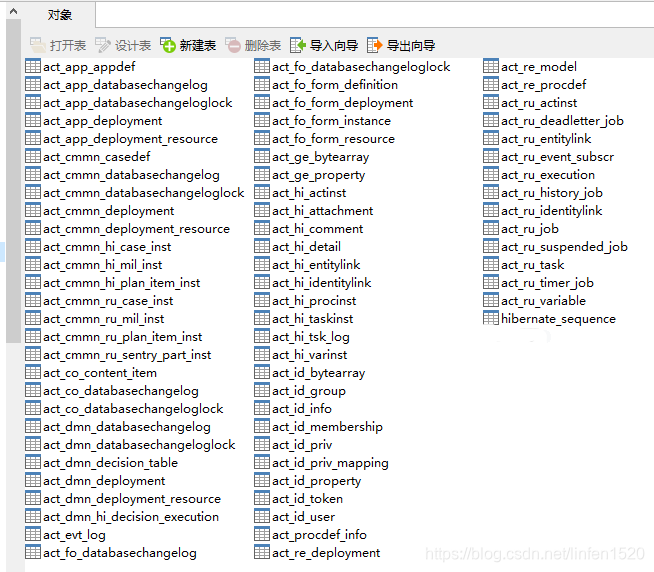Select table icon of act_ge_bytearray
Viewport: 654px width, 572px height.
(x=262, y=156)
